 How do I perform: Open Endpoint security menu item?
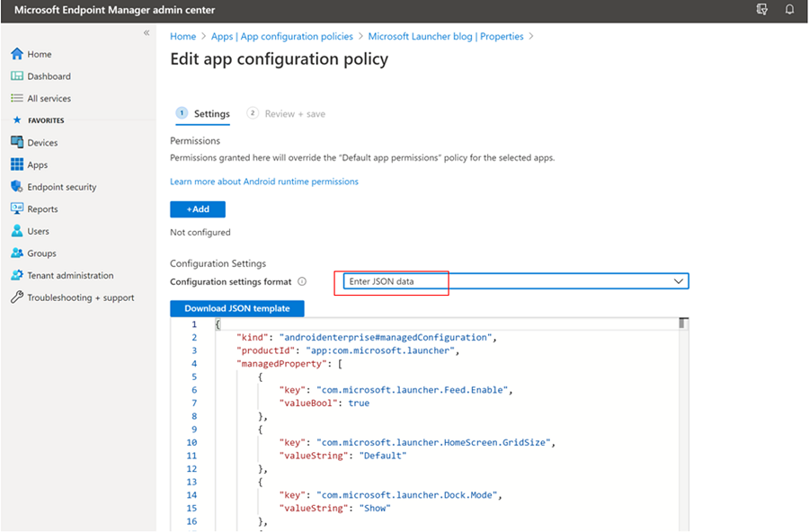pos(62,187)
